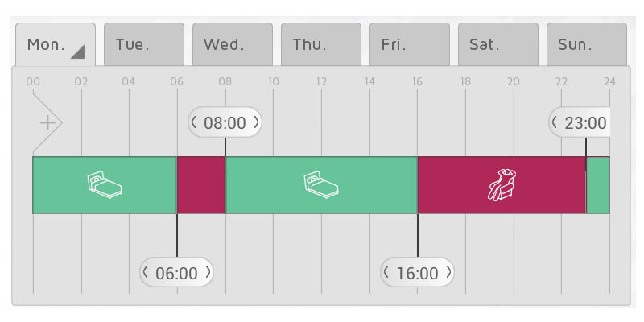
Task: Switch to the Wed. tab
Action: pos(233,44)
